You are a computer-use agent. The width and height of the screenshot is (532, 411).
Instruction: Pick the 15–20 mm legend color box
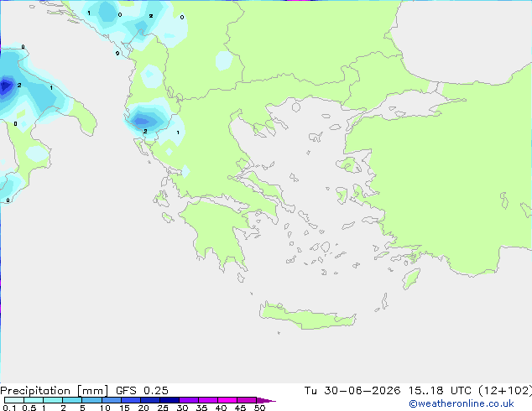pos(130,400)
